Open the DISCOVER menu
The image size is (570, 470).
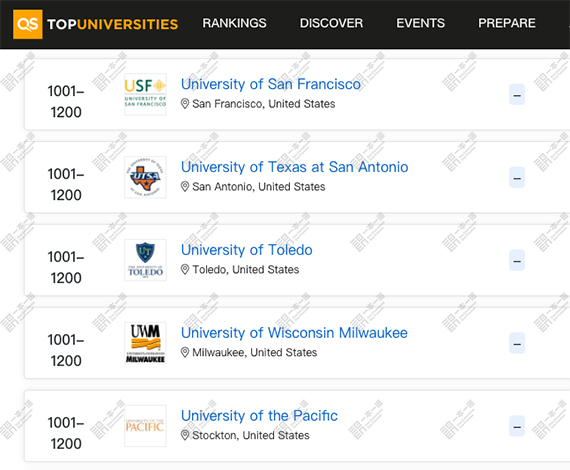(x=331, y=23)
